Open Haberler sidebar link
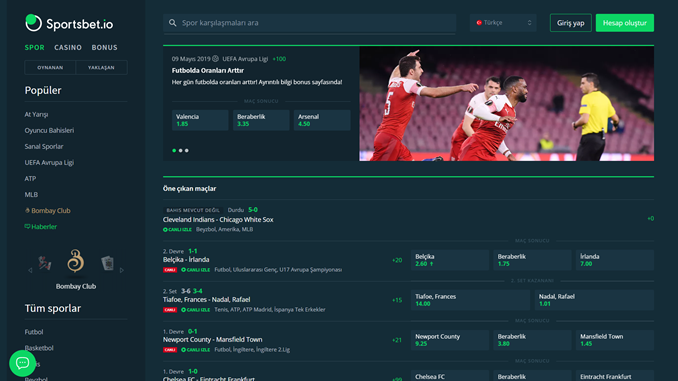 41,227
